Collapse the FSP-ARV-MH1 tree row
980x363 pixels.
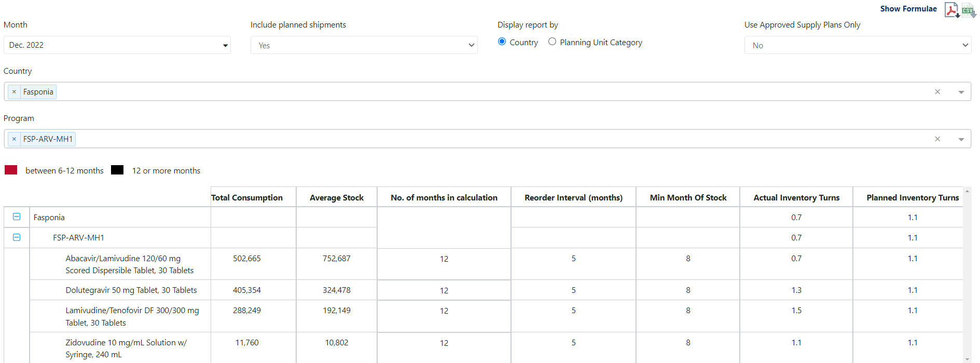pyautogui.click(x=17, y=237)
